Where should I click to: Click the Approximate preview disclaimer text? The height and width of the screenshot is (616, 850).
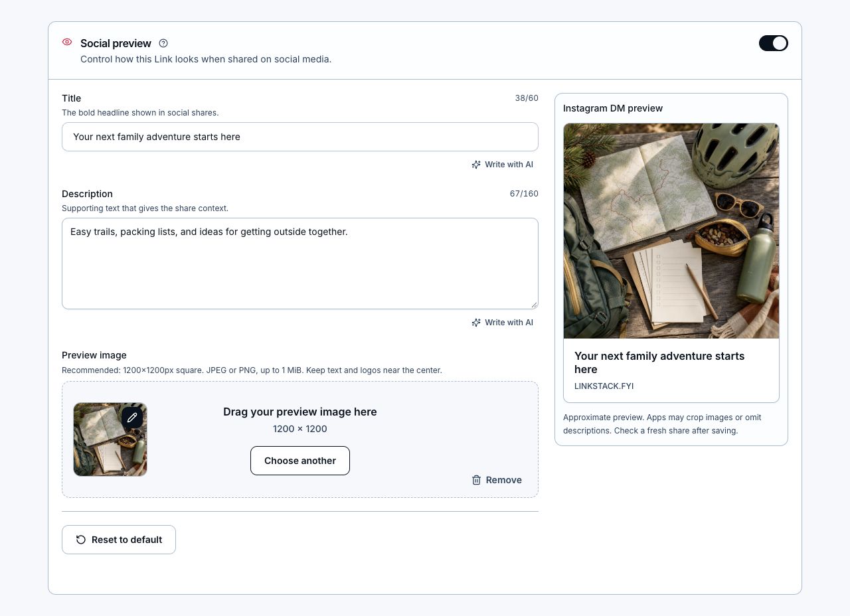(662, 424)
